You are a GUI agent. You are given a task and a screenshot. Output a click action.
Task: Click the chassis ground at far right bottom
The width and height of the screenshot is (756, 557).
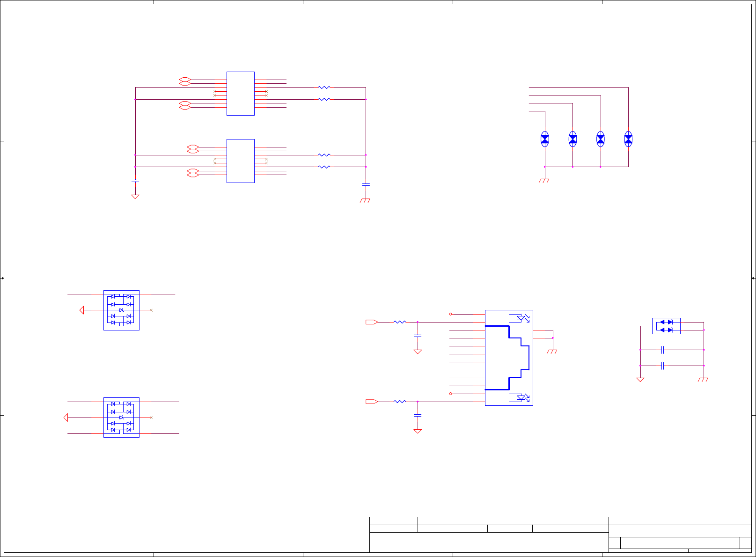pyautogui.click(x=703, y=380)
